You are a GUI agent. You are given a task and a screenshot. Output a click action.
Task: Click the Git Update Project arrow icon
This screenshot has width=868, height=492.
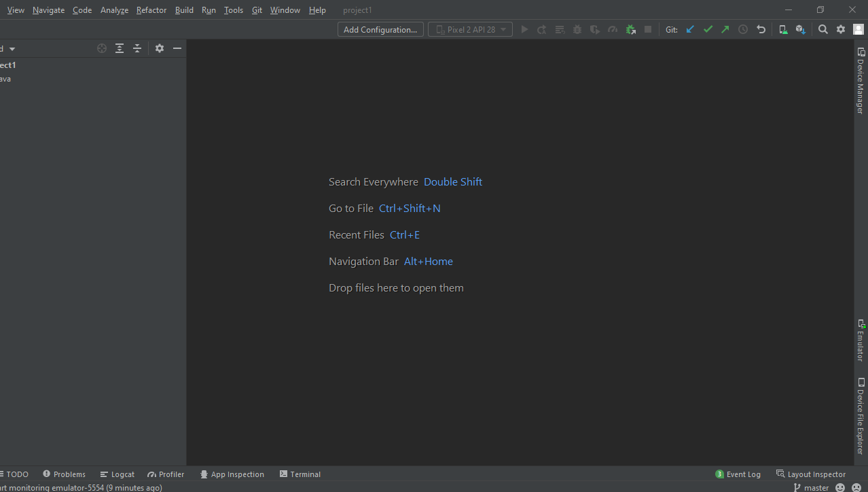coord(690,29)
